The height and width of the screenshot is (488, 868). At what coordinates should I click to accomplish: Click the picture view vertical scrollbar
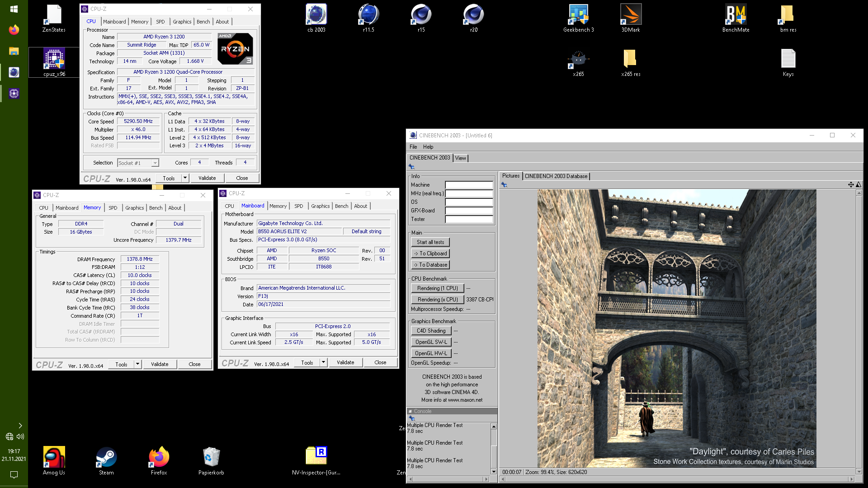[x=859, y=332]
